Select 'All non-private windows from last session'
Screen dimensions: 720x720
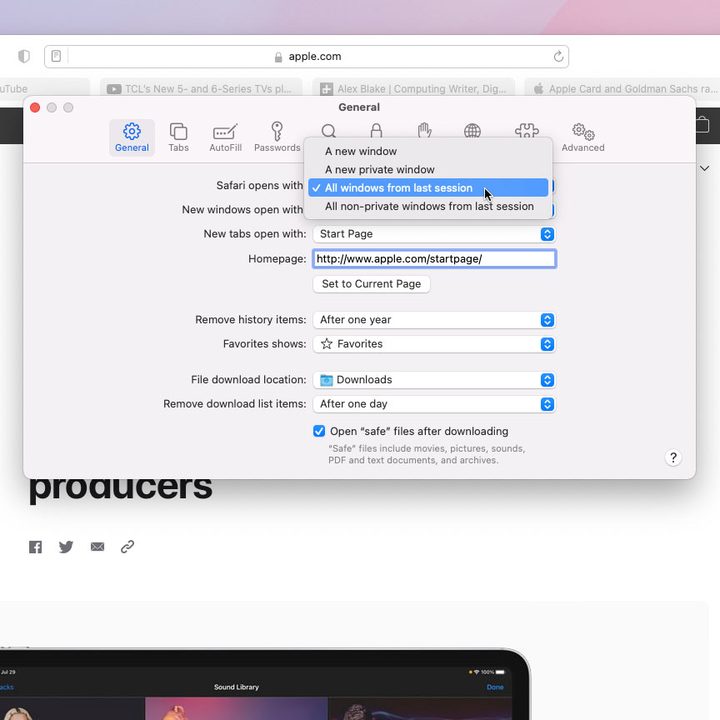coord(428,206)
